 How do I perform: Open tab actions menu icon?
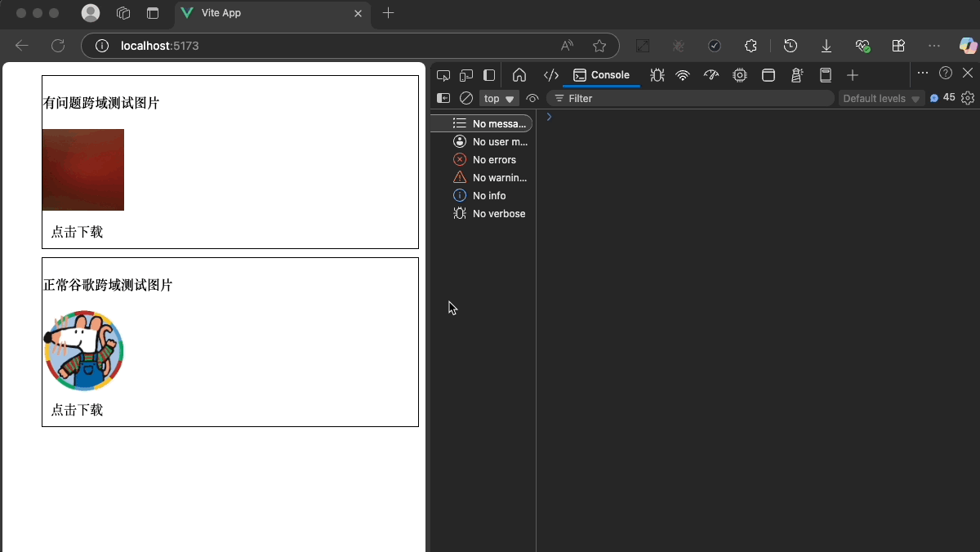153,13
